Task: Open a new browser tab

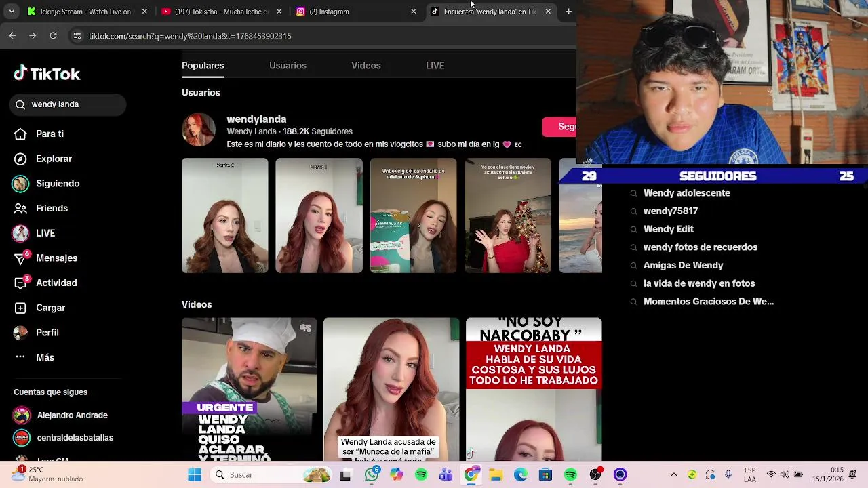Action: pos(568,12)
